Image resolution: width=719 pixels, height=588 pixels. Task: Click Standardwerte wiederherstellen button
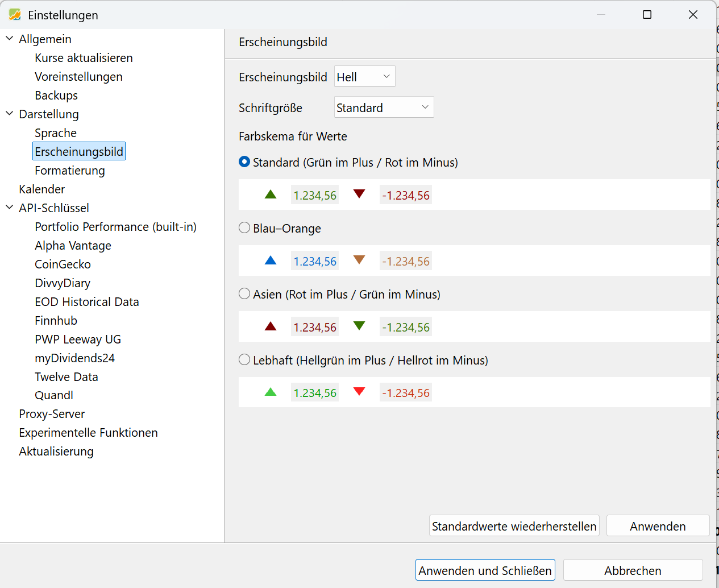point(514,526)
